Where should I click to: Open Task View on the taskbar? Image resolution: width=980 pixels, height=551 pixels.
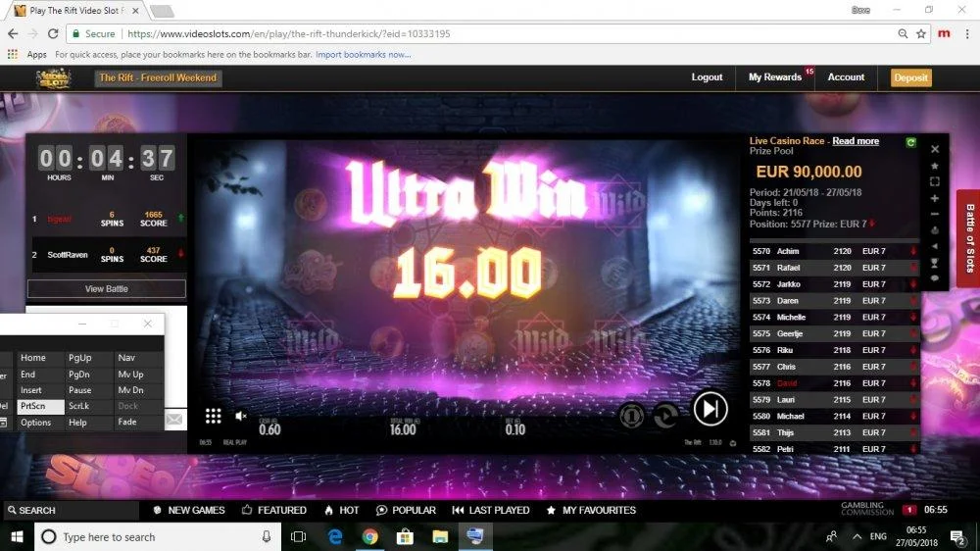[299, 536]
